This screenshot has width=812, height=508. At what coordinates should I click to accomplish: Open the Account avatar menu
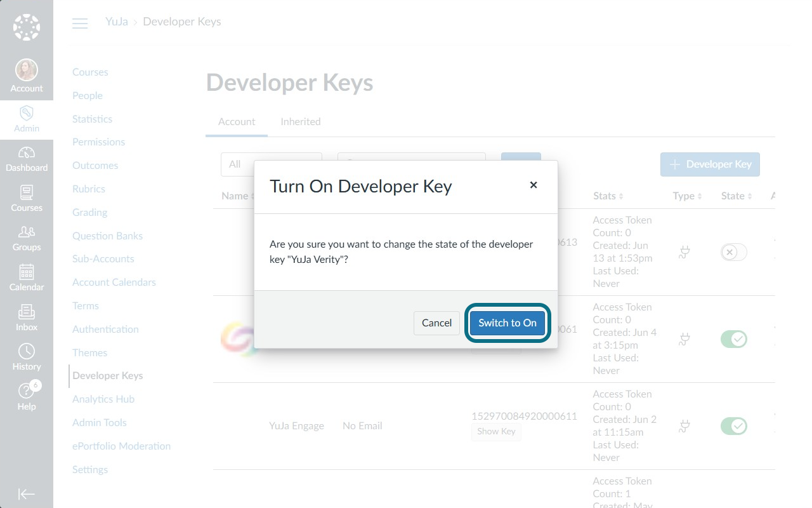[27, 76]
